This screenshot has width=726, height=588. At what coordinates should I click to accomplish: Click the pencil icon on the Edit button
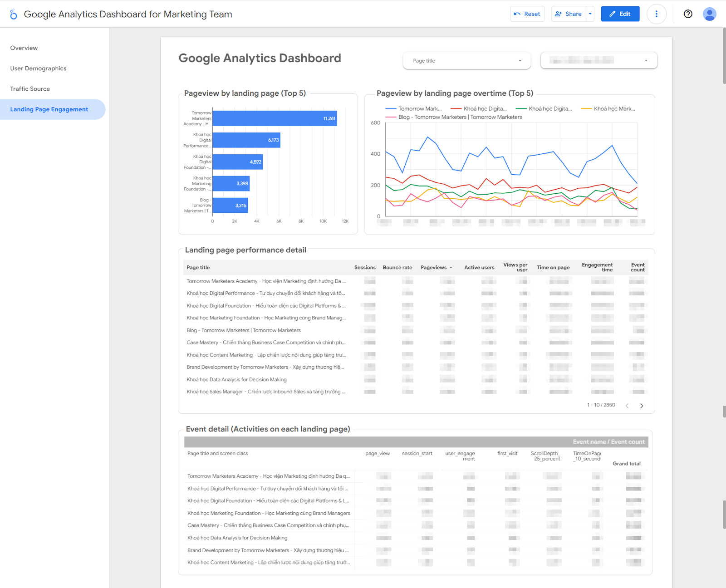click(x=613, y=14)
